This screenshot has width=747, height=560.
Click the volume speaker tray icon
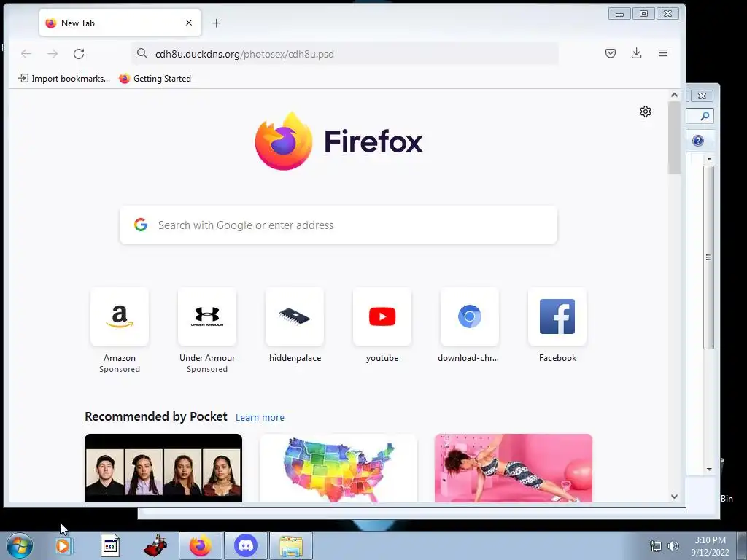[673, 546]
